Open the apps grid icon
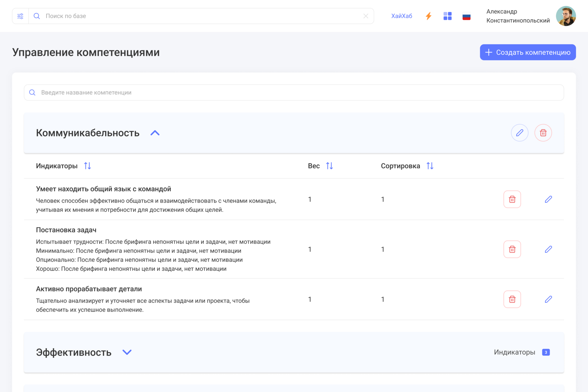 (x=447, y=16)
